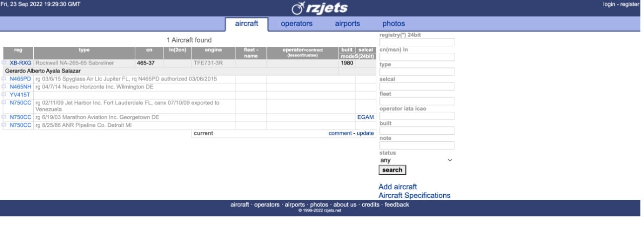Click the small icon beside XB-RXG registration
The width and height of the screenshot is (644, 234).
pos(4,63)
